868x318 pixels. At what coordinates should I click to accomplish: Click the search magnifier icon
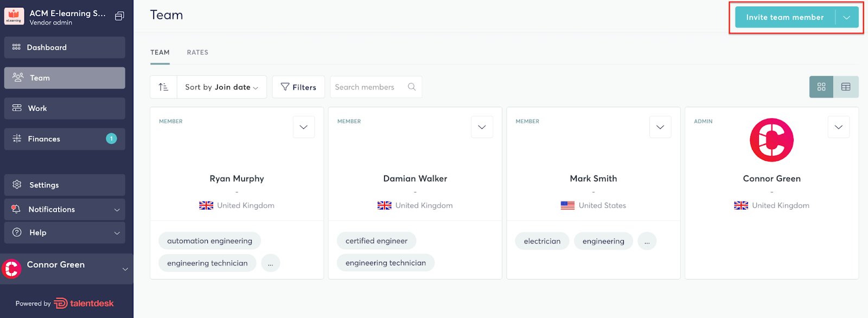tap(412, 87)
